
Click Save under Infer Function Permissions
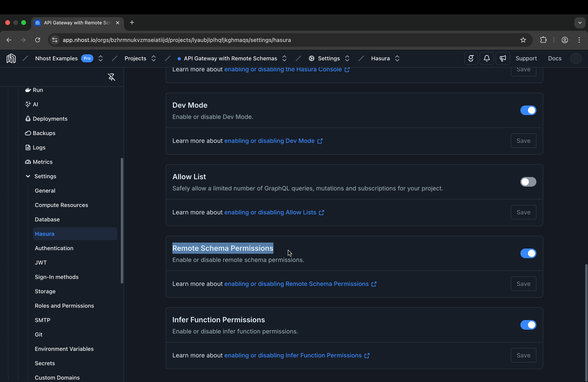click(523, 355)
